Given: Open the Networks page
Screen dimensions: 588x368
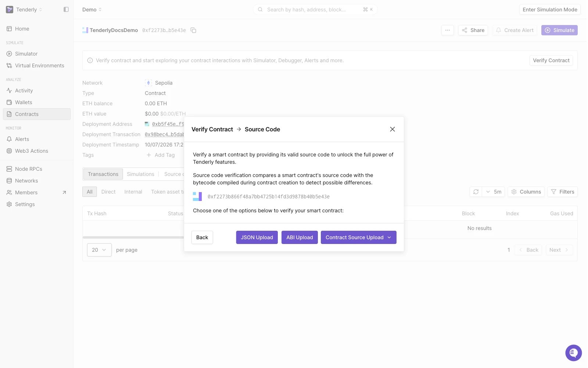Looking at the screenshot, I should 37,181.
